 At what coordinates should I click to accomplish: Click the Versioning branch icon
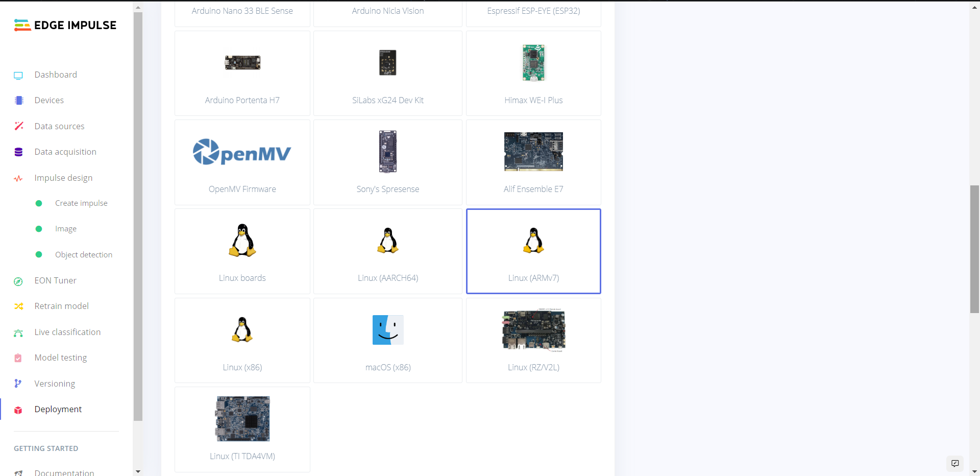18,383
